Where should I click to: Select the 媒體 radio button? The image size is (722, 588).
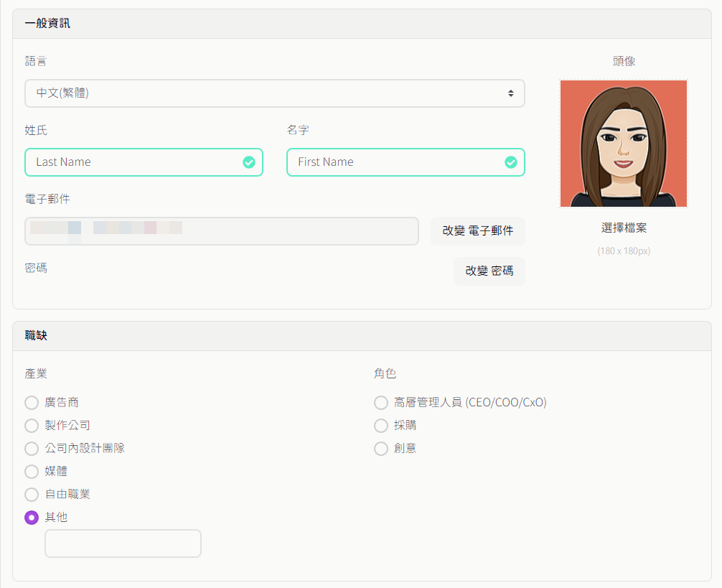32,472
